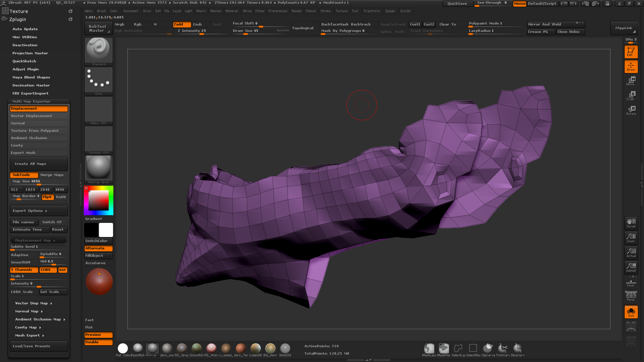The height and width of the screenshot is (362, 644).
Task: Toggle the SubTools option
Action: point(24,175)
